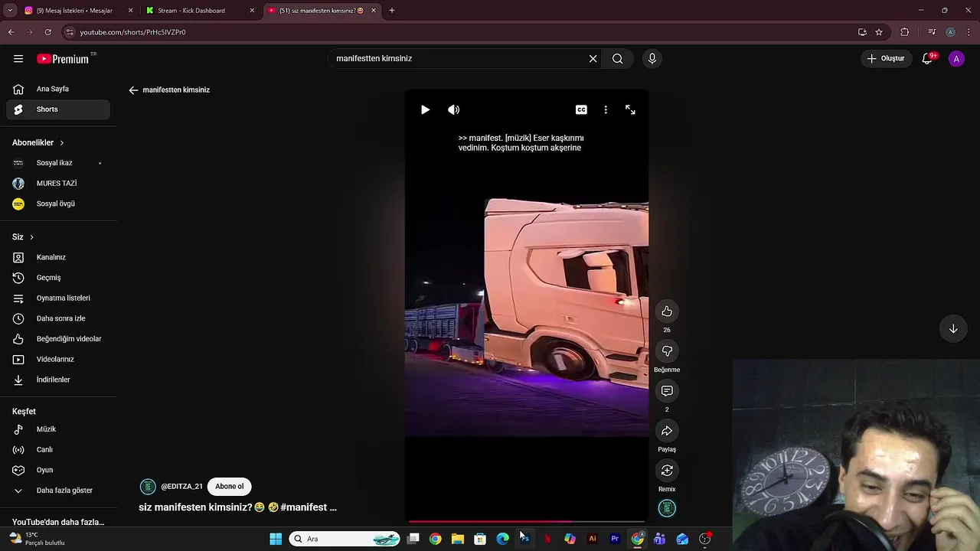980x551 pixels.
Task: Bookmark this page with the star
Action: 879,32
